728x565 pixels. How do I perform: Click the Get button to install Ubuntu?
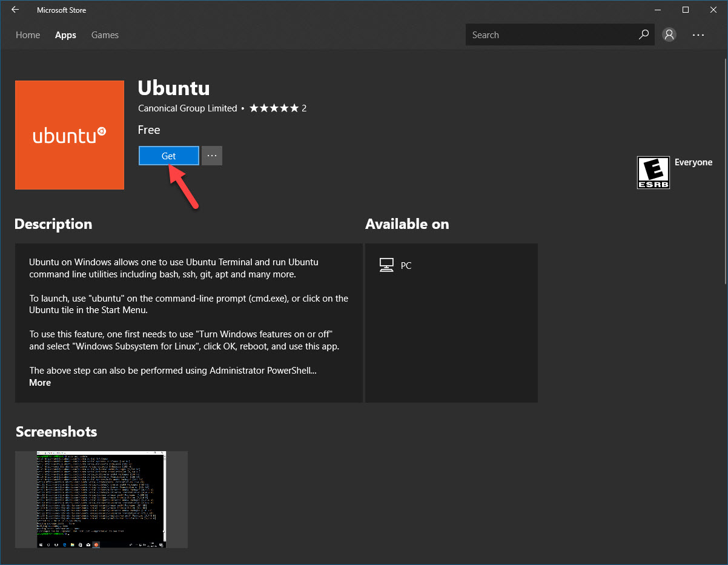pos(168,156)
